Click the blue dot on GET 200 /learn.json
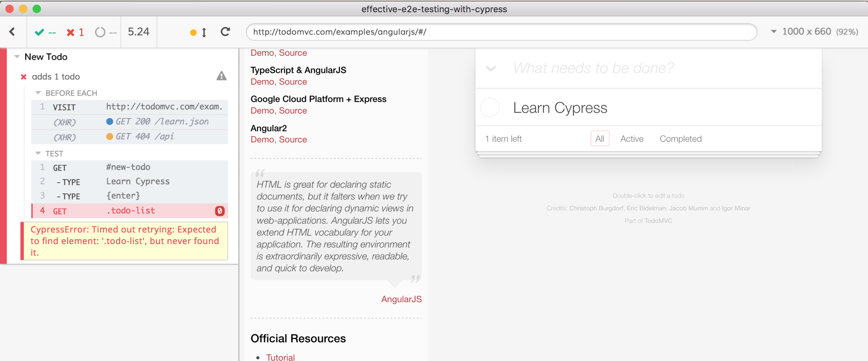868x361 pixels. (109, 121)
